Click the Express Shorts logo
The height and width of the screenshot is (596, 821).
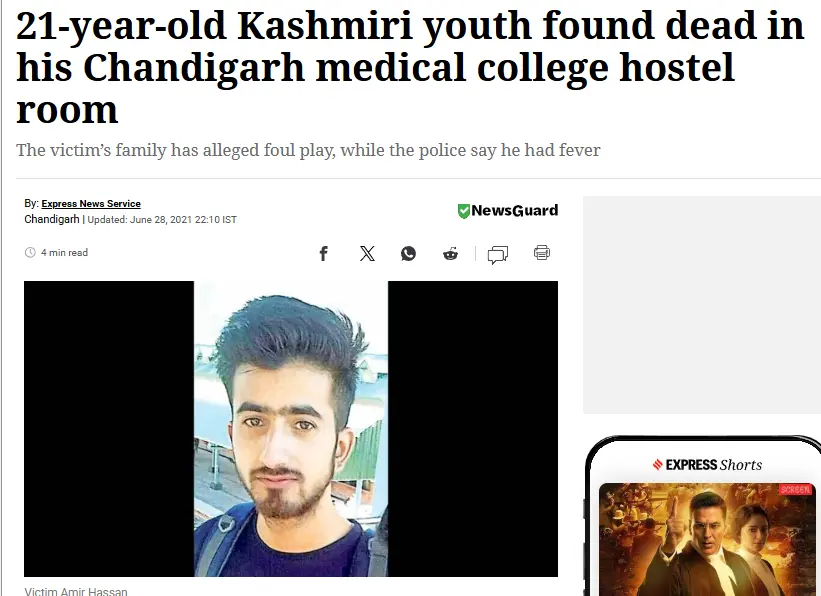(x=707, y=465)
